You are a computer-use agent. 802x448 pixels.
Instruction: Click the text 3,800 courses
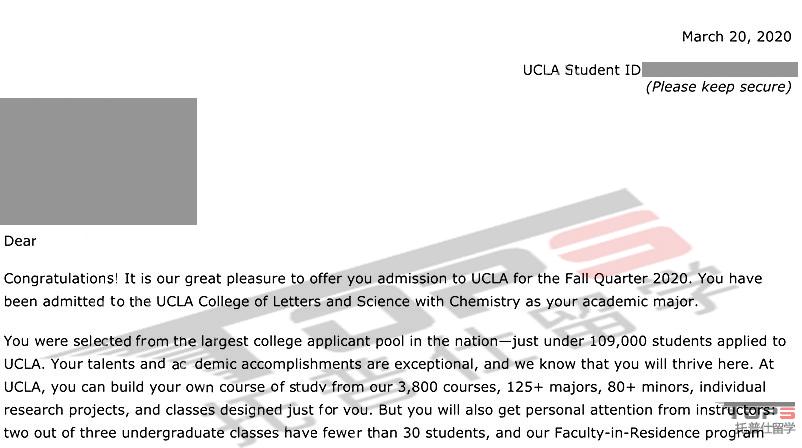tap(448, 387)
